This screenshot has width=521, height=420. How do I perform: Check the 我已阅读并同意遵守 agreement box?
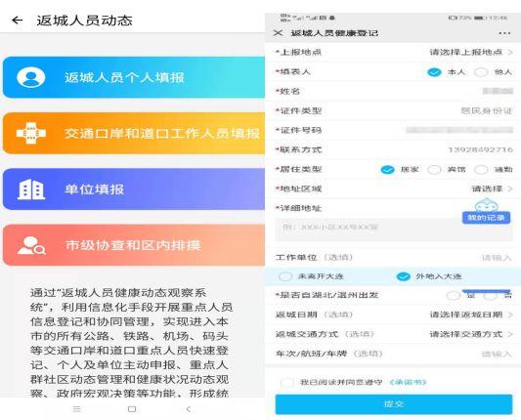(286, 382)
